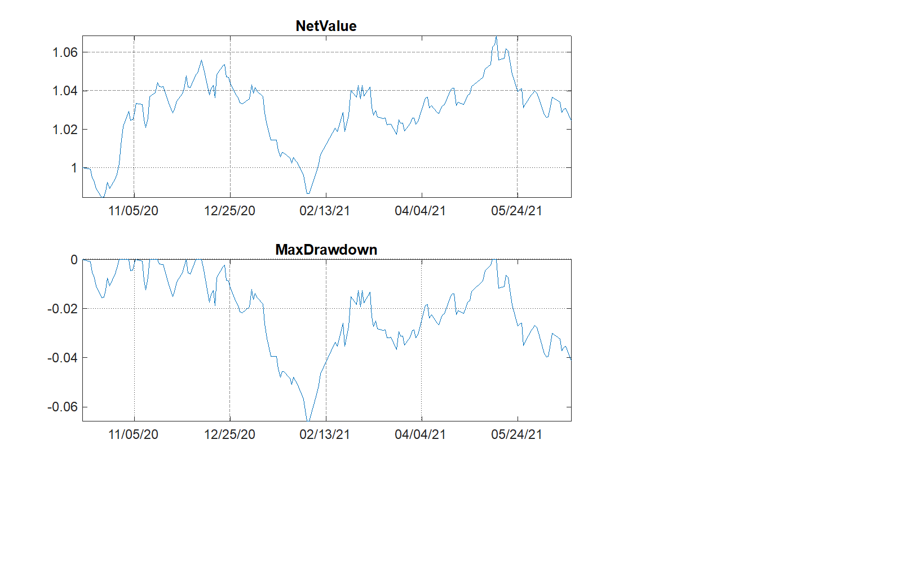
Task: Click the NetValue chart title
Action: pyautogui.click(x=326, y=26)
